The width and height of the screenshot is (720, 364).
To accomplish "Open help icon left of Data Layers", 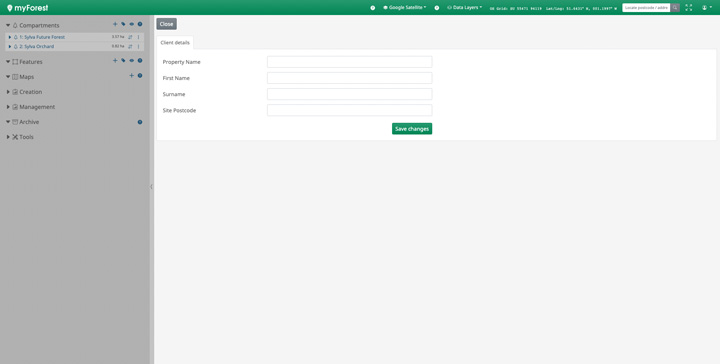I will coord(437,8).
